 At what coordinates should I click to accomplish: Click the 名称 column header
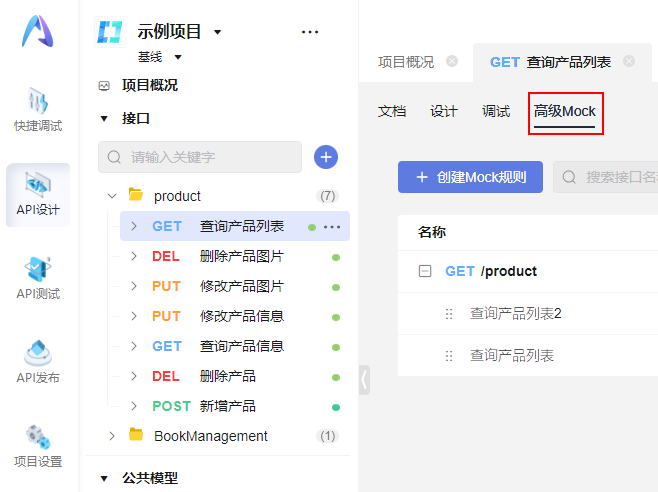coord(432,232)
